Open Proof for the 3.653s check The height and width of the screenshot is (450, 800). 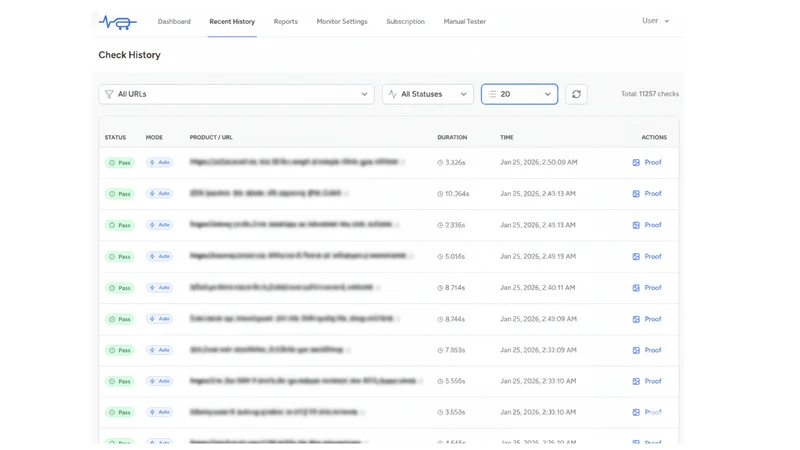click(647, 412)
